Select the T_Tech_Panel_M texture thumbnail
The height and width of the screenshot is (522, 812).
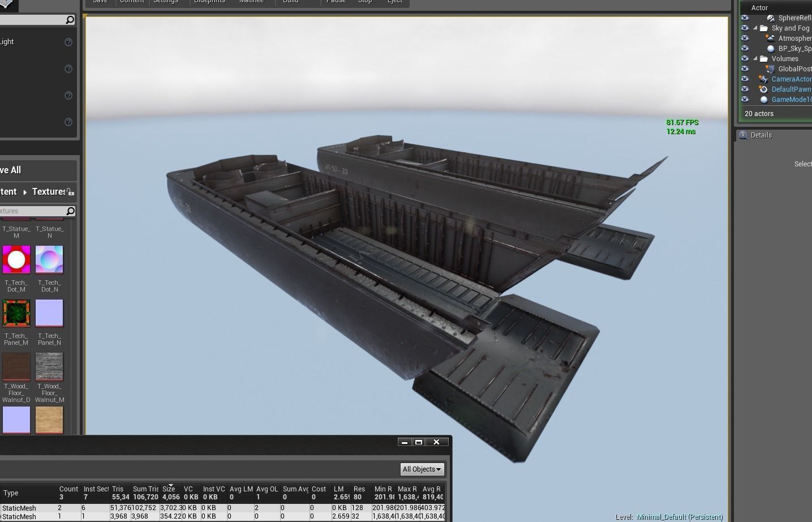16,313
